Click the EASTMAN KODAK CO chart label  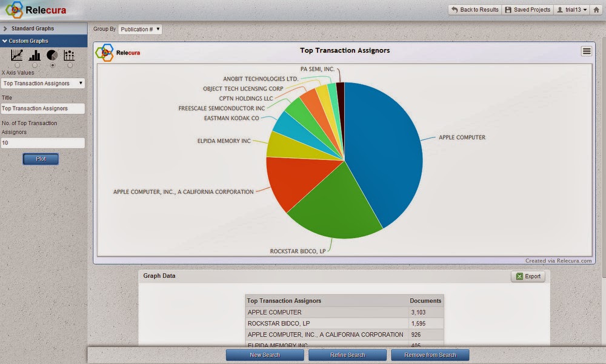pos(231,118)
